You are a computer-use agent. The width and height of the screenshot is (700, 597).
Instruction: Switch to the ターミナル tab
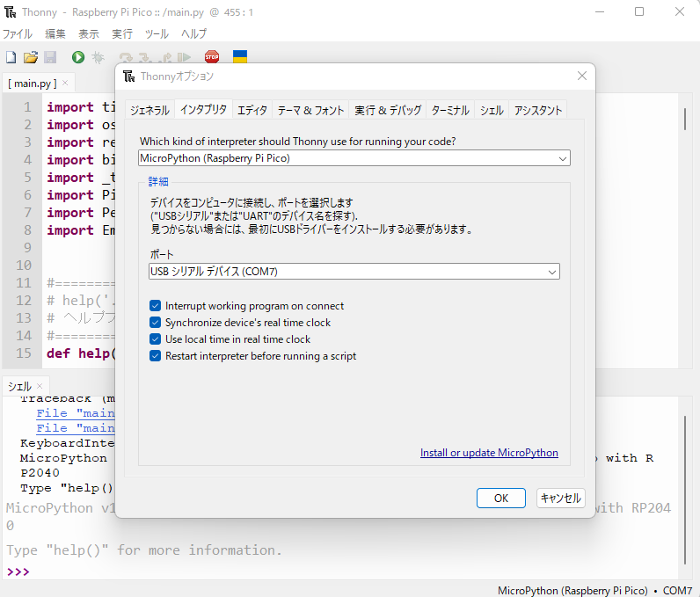(x=450, y=110)
